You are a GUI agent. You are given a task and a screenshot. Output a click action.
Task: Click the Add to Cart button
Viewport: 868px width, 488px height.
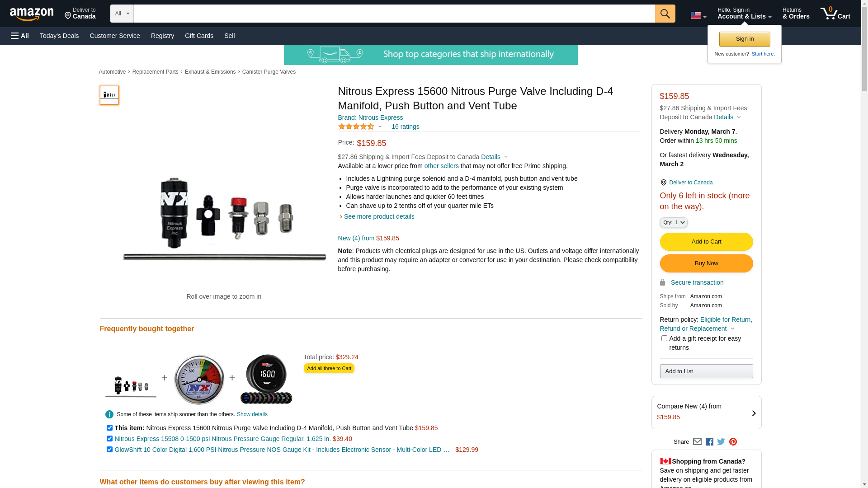706,242
